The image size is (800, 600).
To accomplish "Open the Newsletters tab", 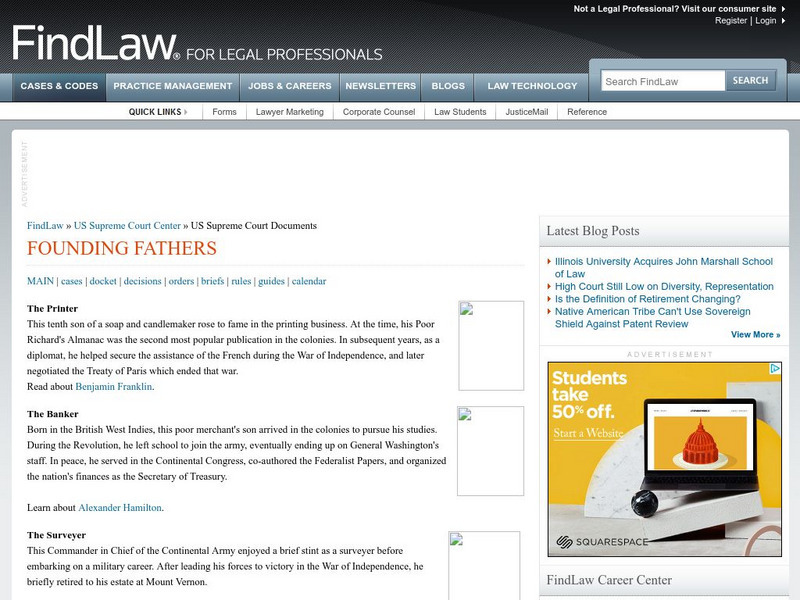I will [381, 86].
